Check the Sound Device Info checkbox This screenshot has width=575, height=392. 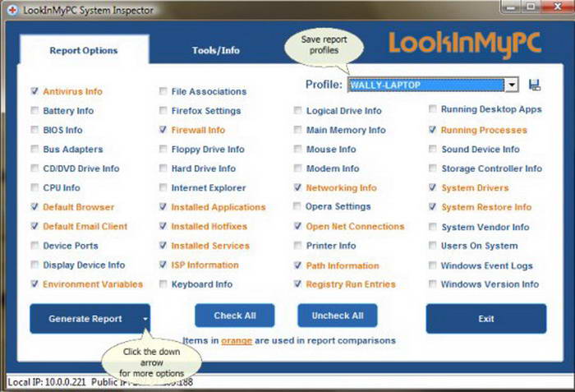(x=433, y=149)
